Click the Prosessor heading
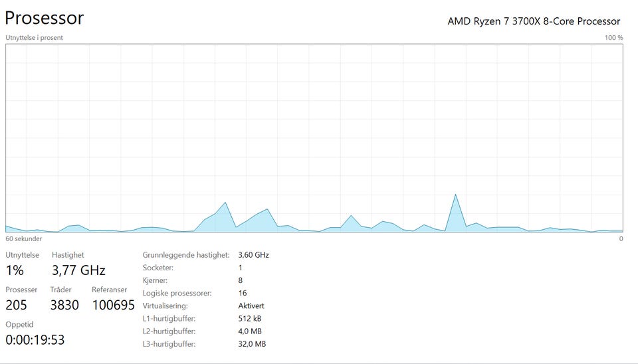638x364 pixels. pos(45,18)
